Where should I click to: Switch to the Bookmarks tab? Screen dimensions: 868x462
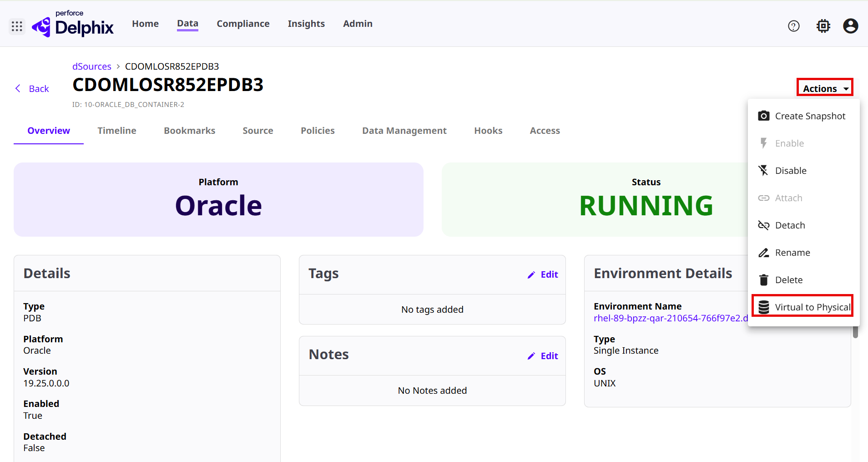pyautogui.click(x=190, y=131)
